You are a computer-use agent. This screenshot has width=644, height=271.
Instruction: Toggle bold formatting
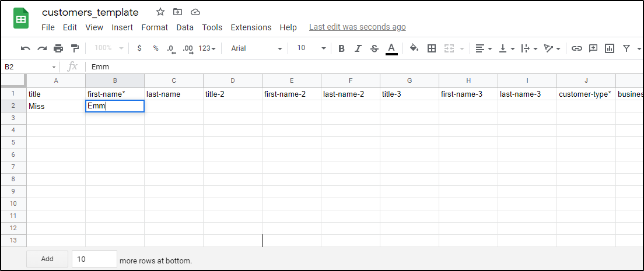[341, 48]
